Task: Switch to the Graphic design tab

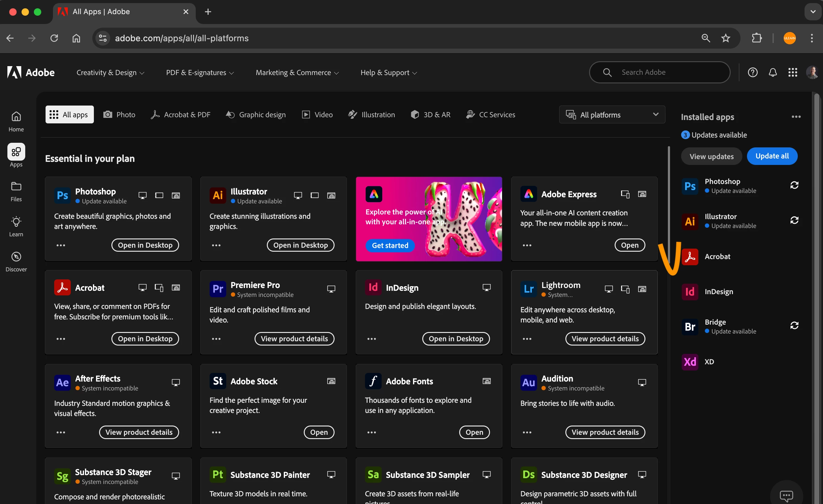Action: [x=256, y=114]
